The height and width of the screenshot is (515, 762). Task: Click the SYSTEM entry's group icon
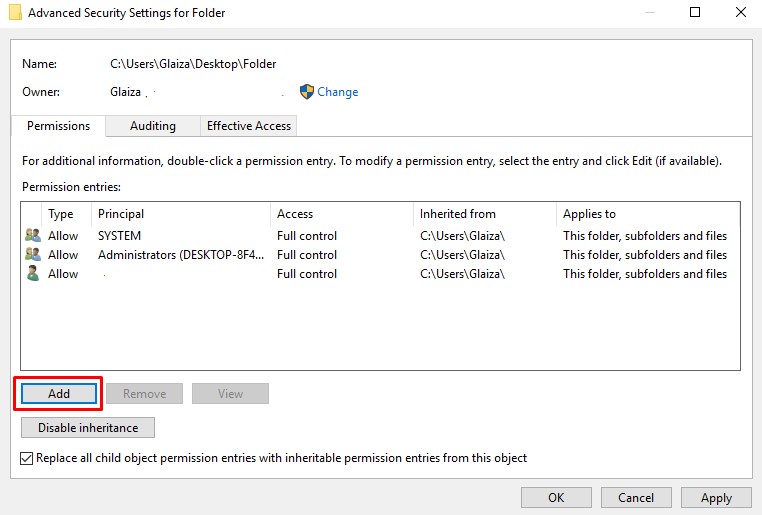(x=33, y=236)
